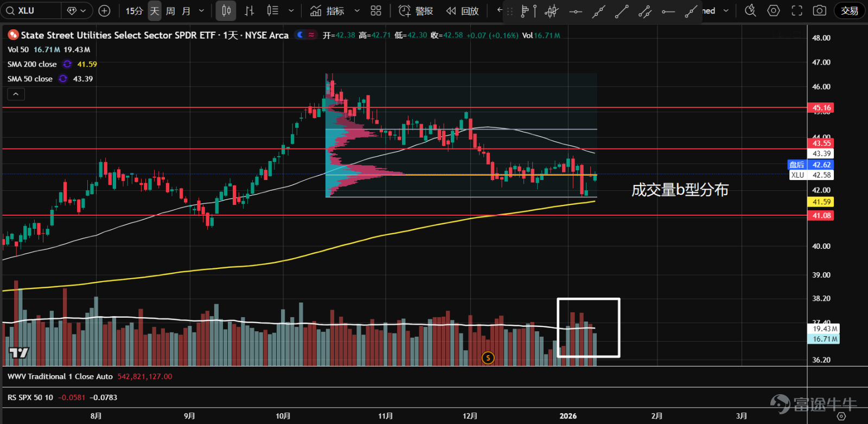This screenshot has height=424, width=868.
Task: Expand the diamond plan dropdown next to XLU
Action: tap(76, 11)
